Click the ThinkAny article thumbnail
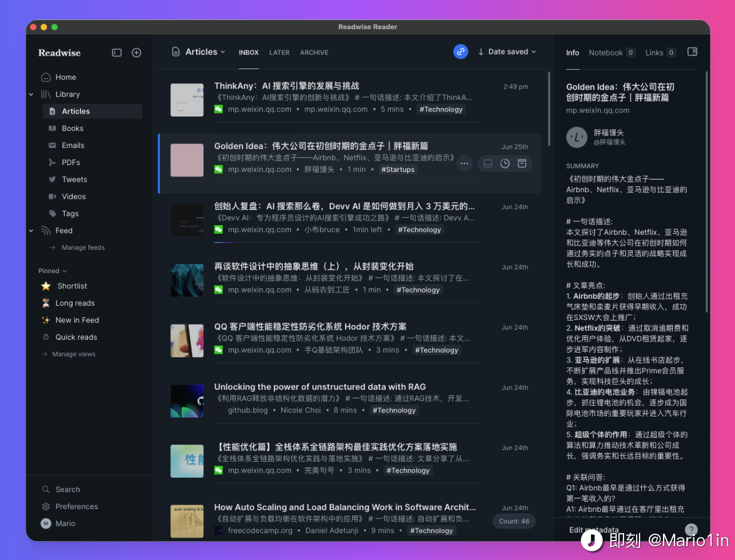This screenshot has height=560, width=735. click(x=187, y=100)
